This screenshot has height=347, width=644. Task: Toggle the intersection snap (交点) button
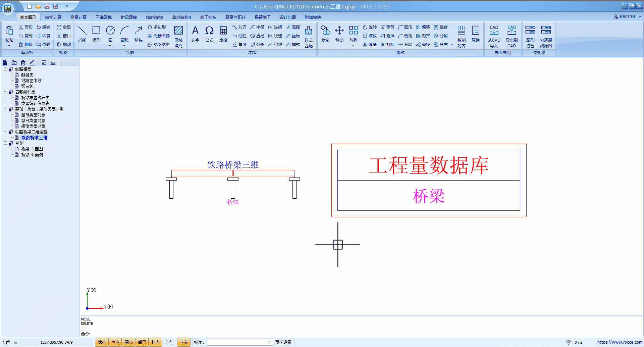tap(168, 342)
